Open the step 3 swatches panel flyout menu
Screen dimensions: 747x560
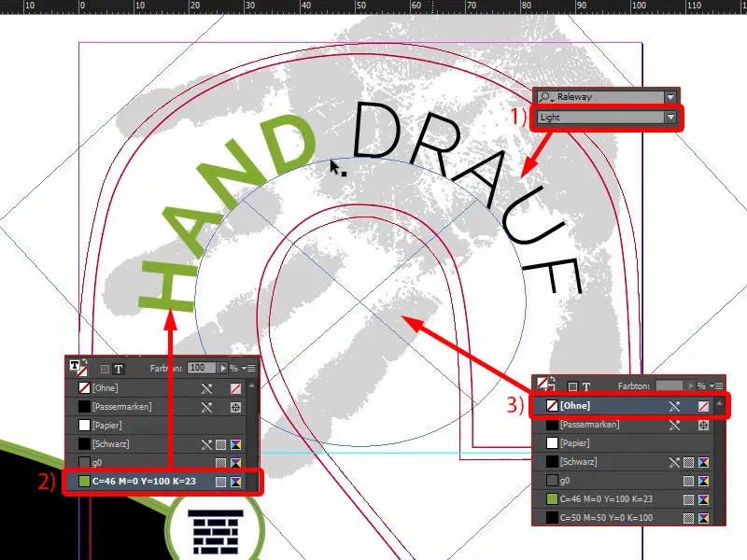tap(716, 385)
